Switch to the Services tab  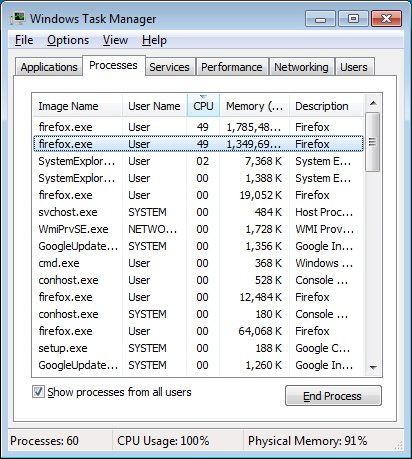coord(169,67)
